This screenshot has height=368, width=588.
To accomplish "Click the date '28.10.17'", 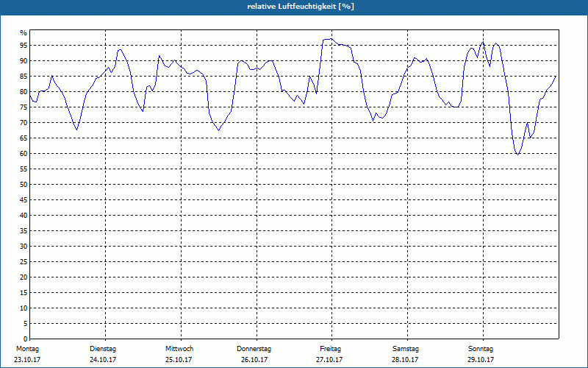I will (x=405, y=360).
